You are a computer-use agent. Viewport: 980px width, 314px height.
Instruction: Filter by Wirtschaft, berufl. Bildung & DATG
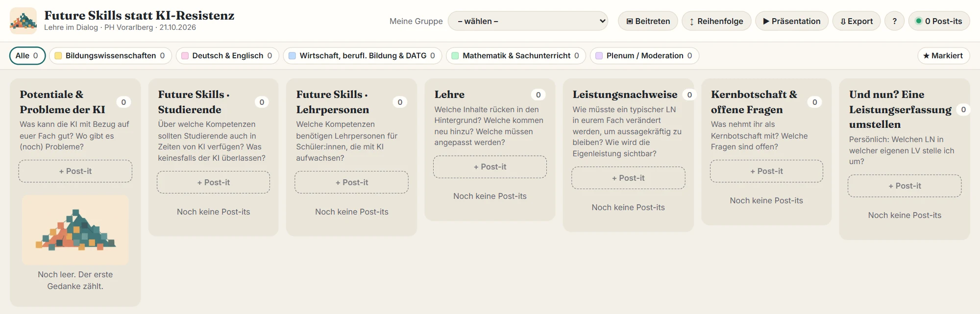click(363, 56)
